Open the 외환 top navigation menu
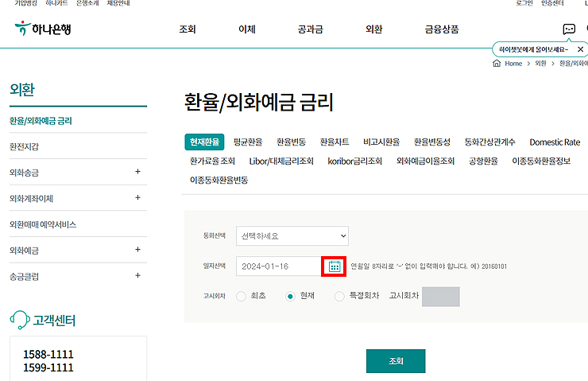 pos(373,29)
